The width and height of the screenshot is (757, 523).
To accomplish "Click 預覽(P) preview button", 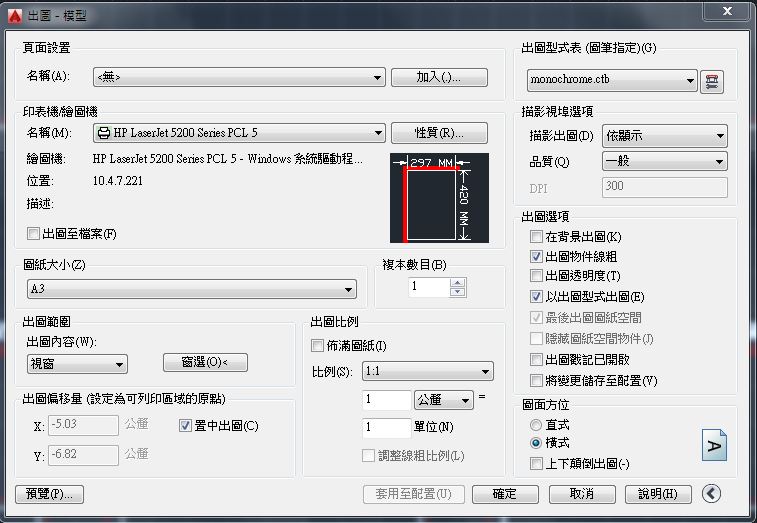I will [x=49, y=494].
